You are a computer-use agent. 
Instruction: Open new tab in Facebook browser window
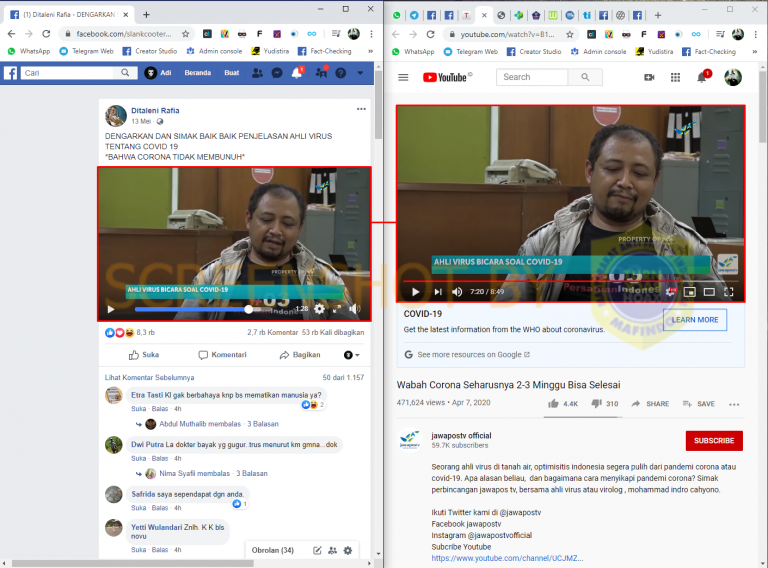tap(146, 15)
